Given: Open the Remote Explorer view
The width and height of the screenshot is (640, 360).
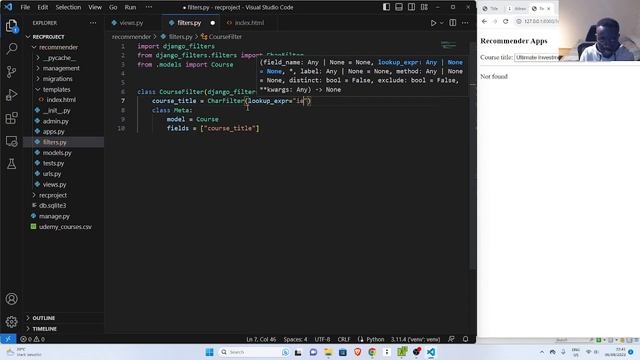Looking at the screenshot, I should (x=11, y=141).
